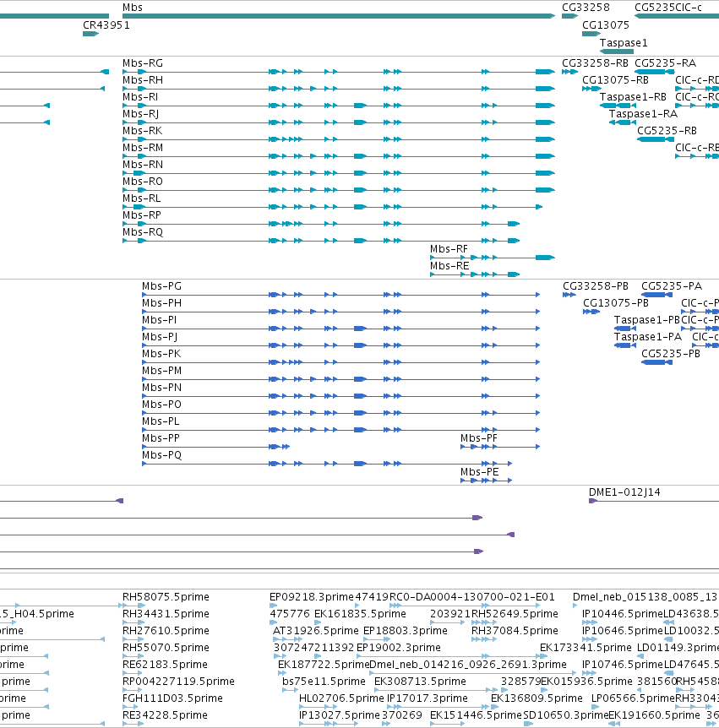Click the CG5235-PB protein label
The width and height of the screenshot is (719, 728).
(x=671, y=353)
